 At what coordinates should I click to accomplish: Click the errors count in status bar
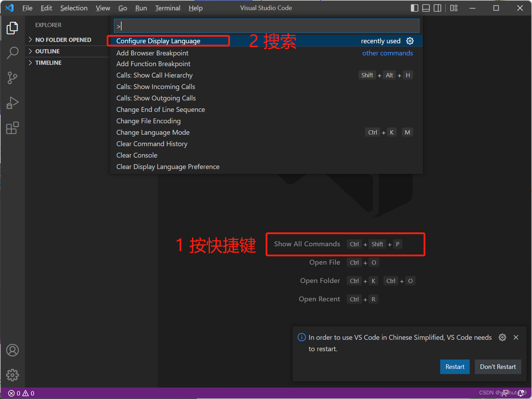tap(14, 393)
